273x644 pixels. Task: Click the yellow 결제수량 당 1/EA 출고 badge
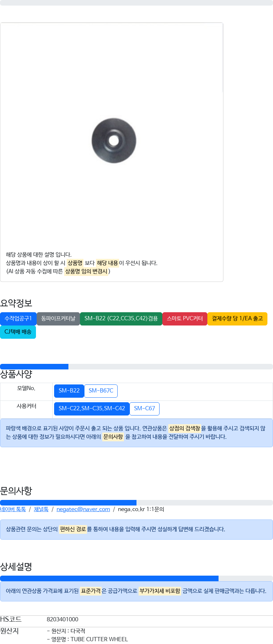pyautogui.click(x=237, y=319)
